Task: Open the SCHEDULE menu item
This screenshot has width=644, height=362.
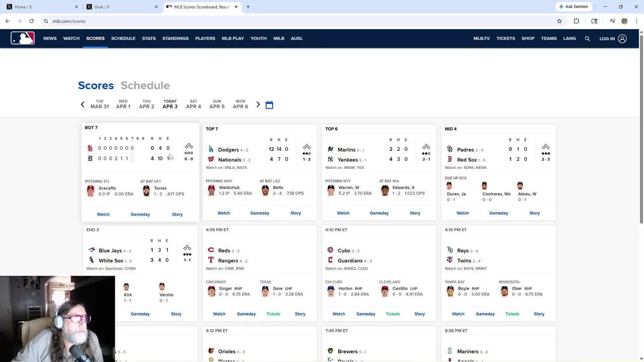Action: coord(123,38)
